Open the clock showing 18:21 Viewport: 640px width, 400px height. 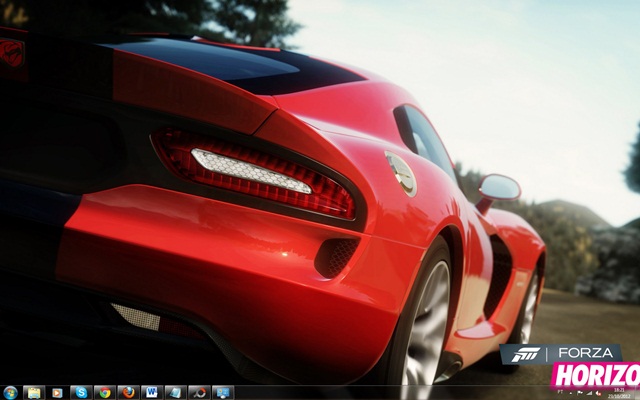point(619,393)
